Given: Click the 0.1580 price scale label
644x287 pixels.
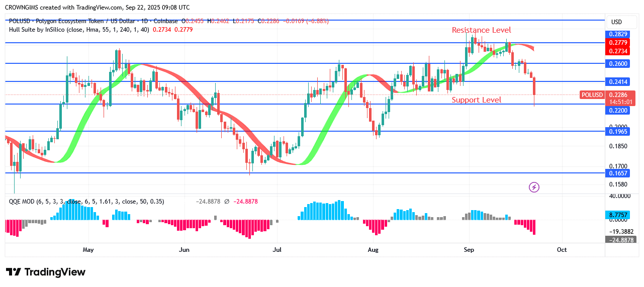Looking at the screenshot, I should (x=618, y=184).
